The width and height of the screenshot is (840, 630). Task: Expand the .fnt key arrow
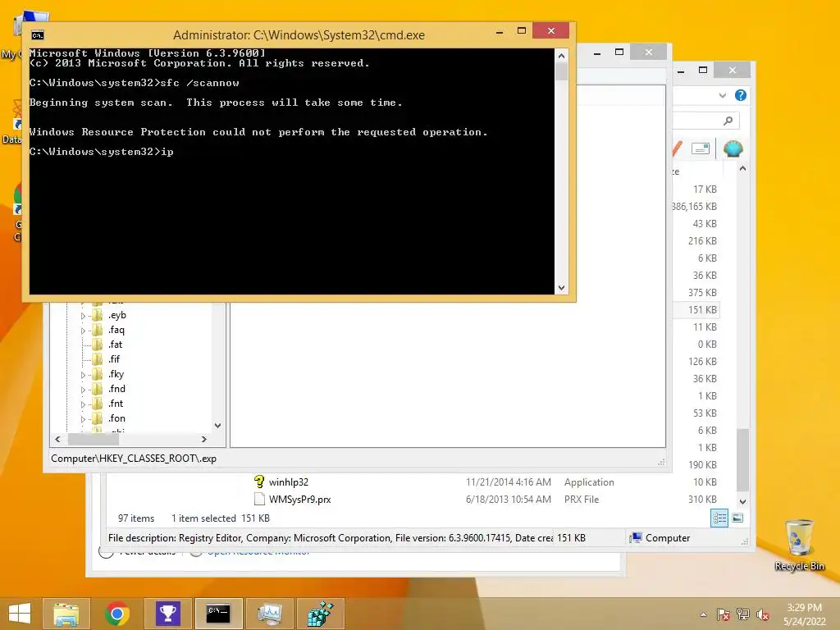click(83, 404)
